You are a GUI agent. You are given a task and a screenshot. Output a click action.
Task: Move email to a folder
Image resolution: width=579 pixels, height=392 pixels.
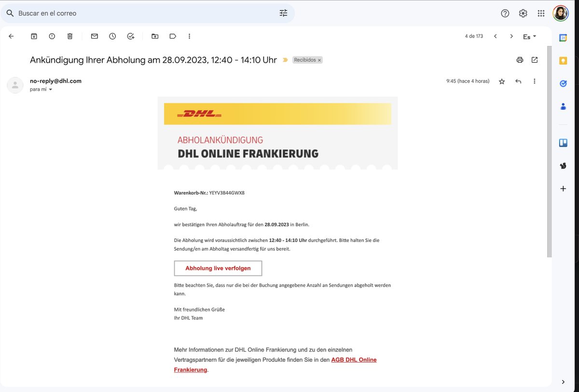click(155, 36)
